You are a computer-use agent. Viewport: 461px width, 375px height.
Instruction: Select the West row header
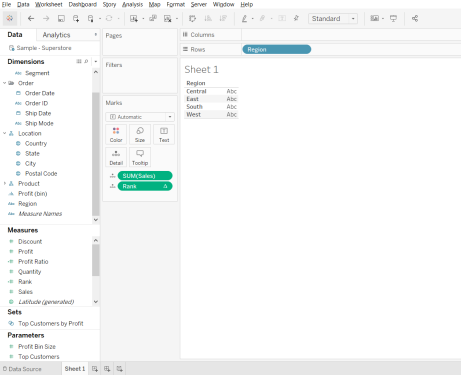click(194, 114)
